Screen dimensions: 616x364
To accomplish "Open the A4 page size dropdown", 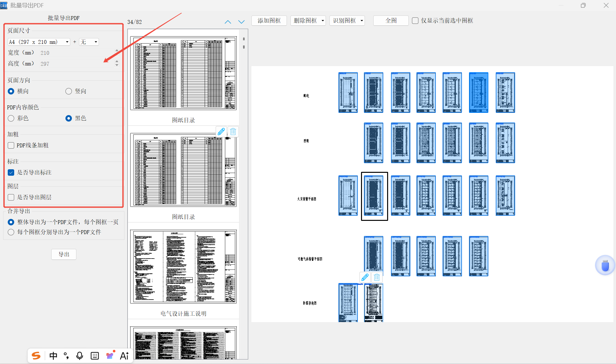I will click(x=39, y=42).
